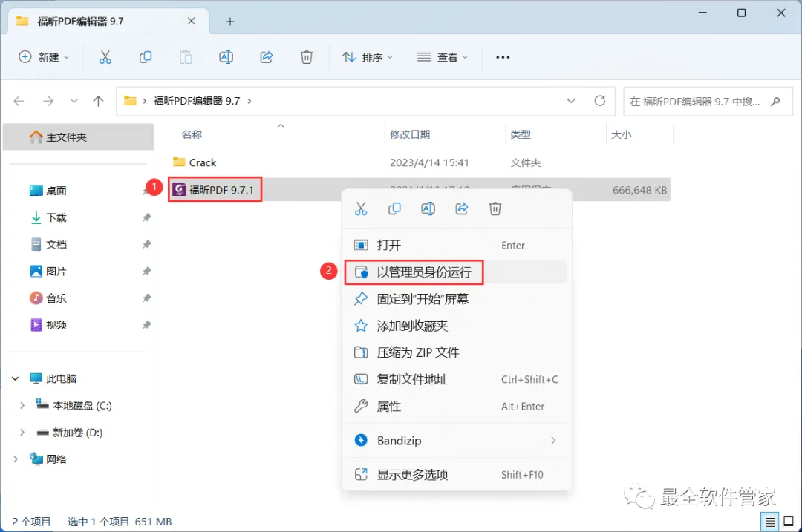802x532 pixels.
Task: Switch to details view in status bar
Action: 770,522
